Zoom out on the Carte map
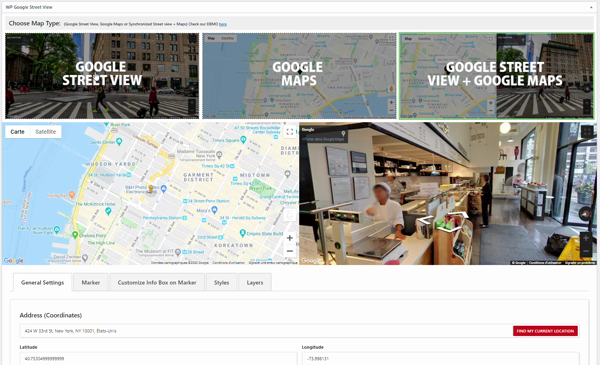The height and width of the screenshot is (365, 600). click(x=290, y=251)
